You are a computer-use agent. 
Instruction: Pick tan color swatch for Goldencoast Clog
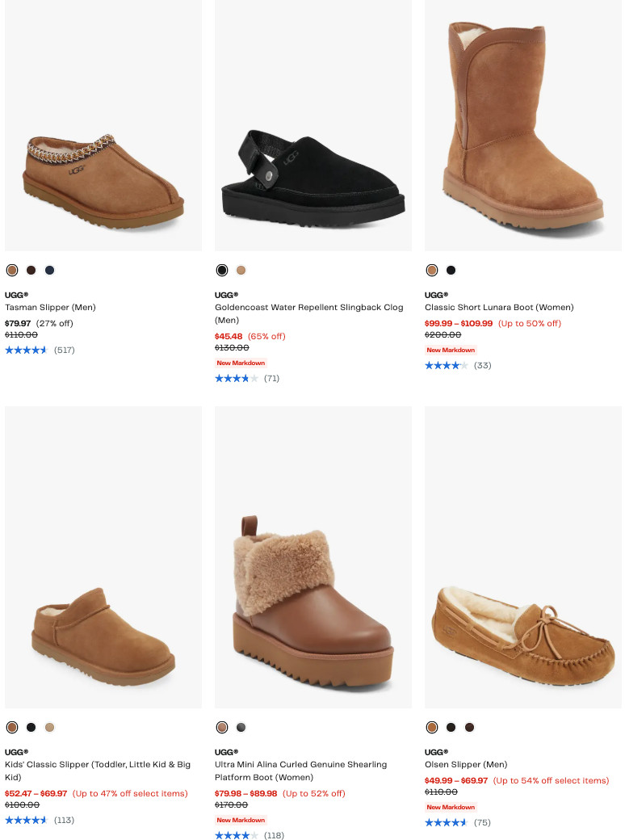[241, 270]
